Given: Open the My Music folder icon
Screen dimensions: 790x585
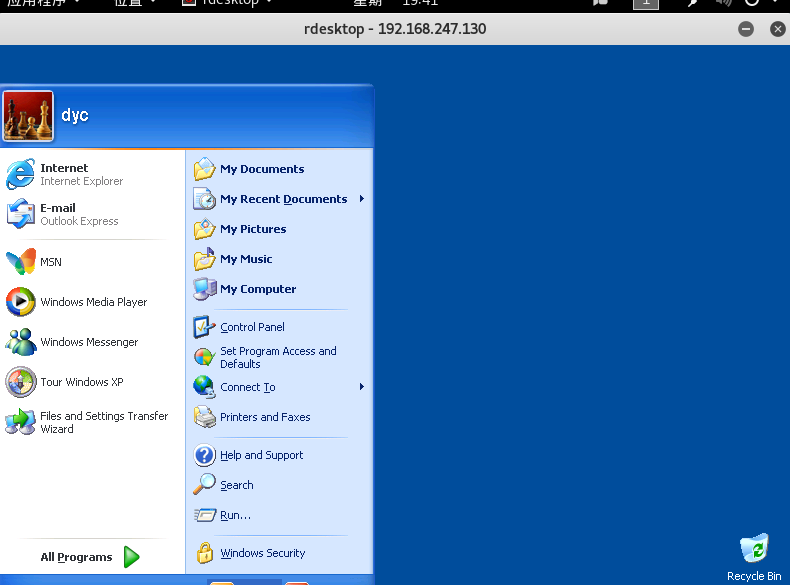Looking at the screenshot, I should (x=205, y=258).
